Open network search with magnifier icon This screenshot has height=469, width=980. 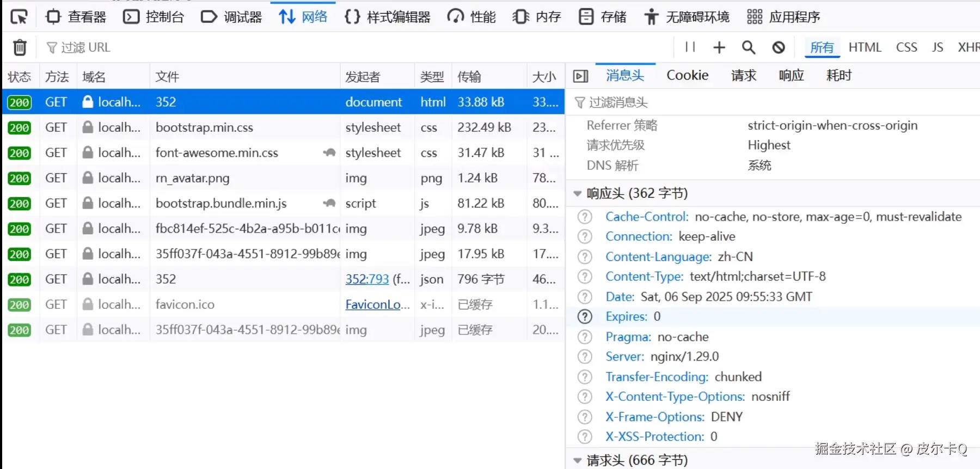pyautogui.click(x=749, y=47)
